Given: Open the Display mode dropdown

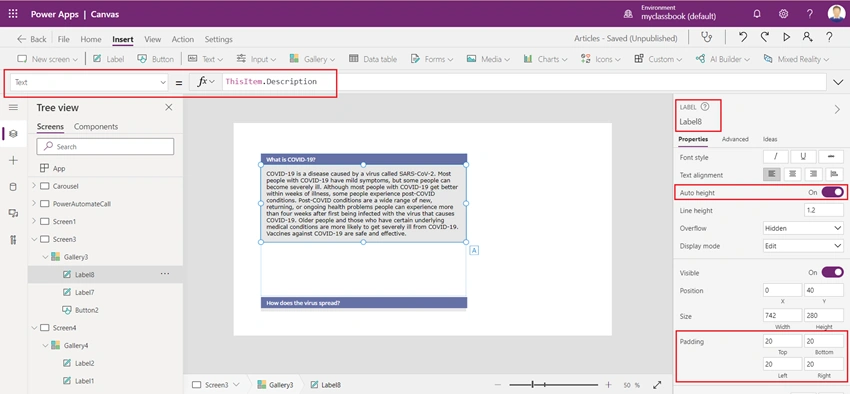Looking at the screenshot, I should click(x=803, y=246).
